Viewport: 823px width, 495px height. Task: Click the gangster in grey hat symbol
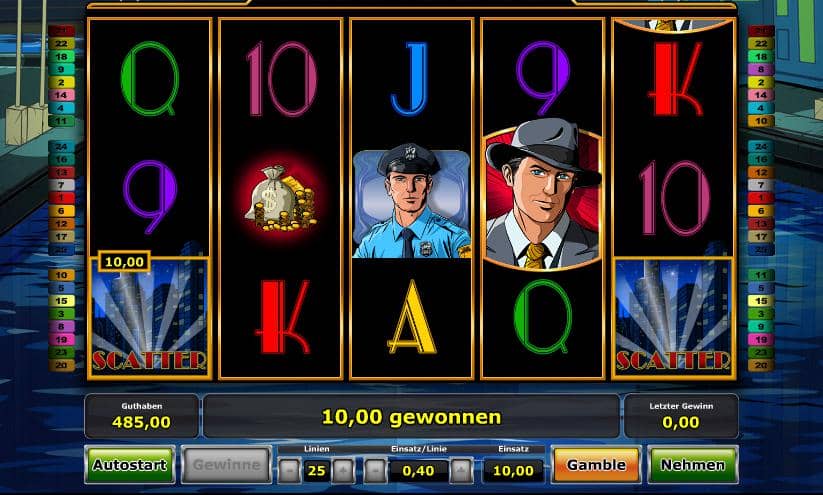coord(543,195)
